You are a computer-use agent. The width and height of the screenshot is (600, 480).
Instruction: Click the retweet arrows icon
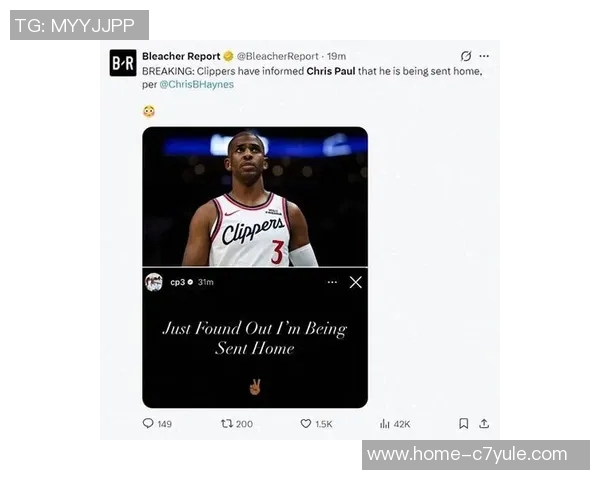pos(227,423)
